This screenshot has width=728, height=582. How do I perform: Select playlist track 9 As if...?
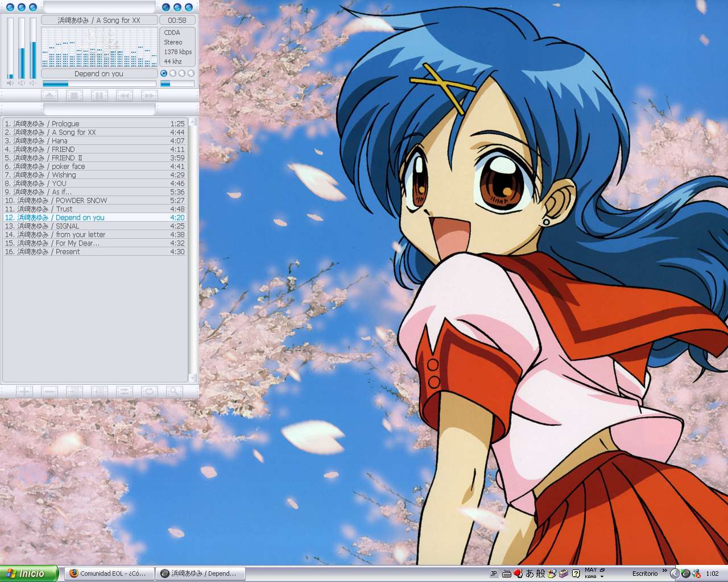pos(95,192)
